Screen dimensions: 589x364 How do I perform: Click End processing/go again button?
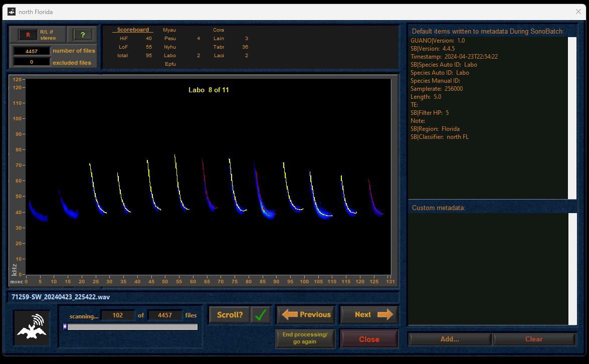point(305,338)
